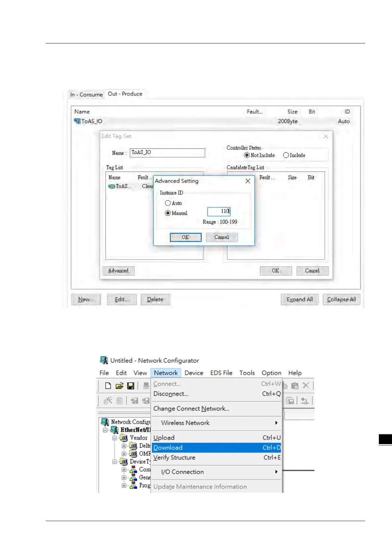This screenshot has height=554, width=392.
Task: Click the Delete button
Action: pos(155,299)
